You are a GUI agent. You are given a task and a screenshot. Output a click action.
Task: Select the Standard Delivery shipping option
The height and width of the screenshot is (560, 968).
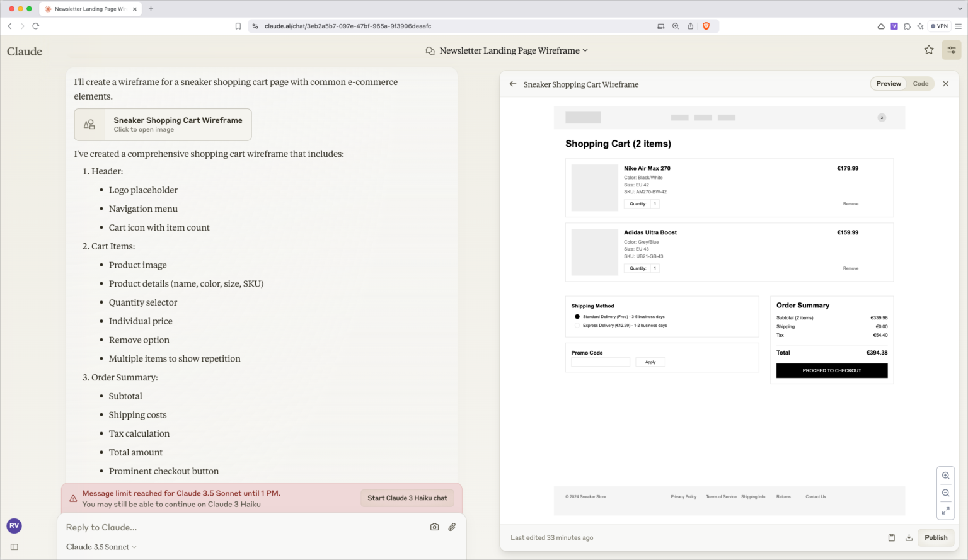[577, 317]
